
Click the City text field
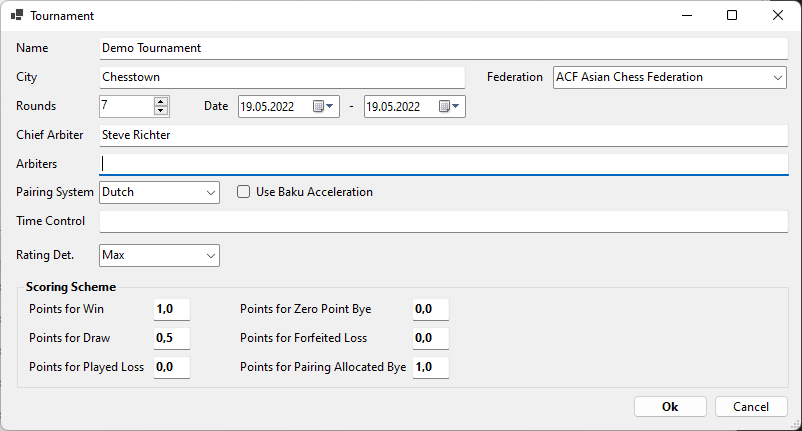point(282,77)
